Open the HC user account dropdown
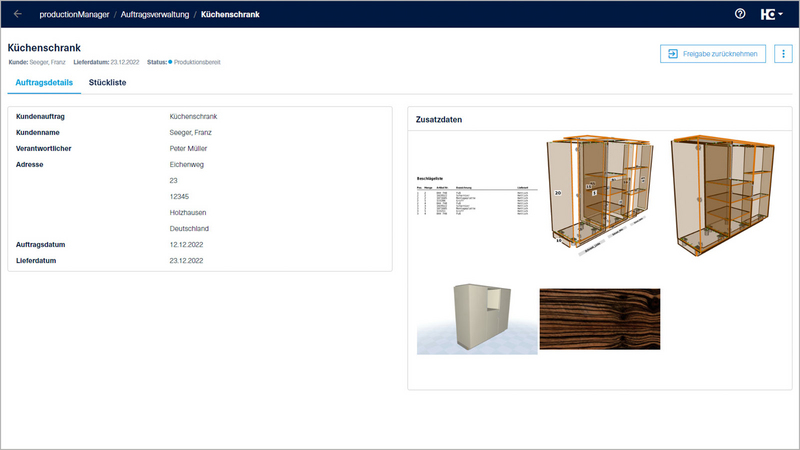This screenshot has height=450, width=800. click(771, 14)
